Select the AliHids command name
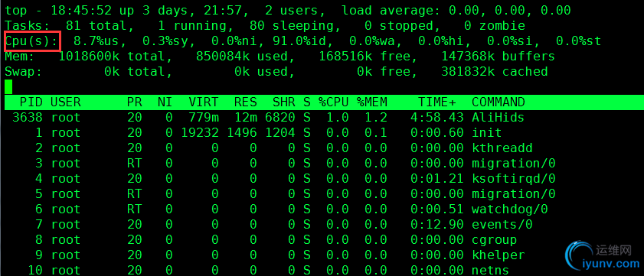This screenshot has height=276, width=644. (499, 118)
